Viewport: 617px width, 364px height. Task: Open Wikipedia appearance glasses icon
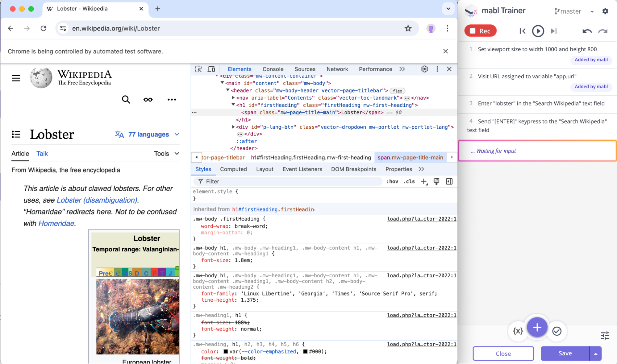click(x=148, y=99)
